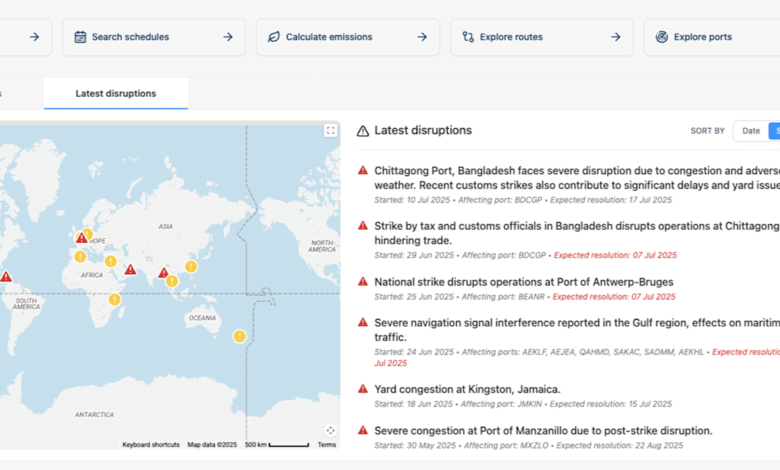Open the map Terms link
The image size is (780, 470).
(327, 444)
